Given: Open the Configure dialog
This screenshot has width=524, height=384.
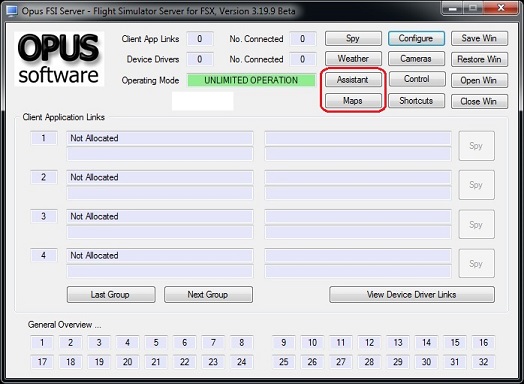Looking at the screenshot, I should [x=416, y=38].
